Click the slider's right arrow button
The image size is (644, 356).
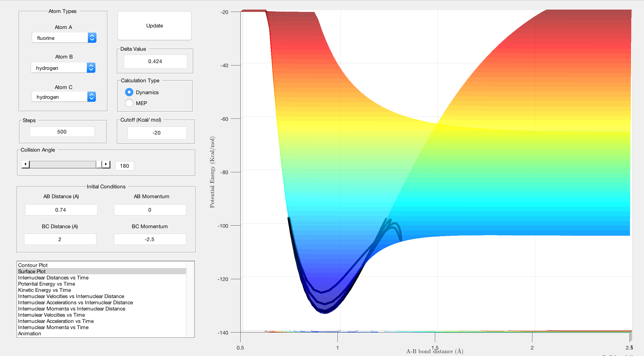[x=106, y=164]
